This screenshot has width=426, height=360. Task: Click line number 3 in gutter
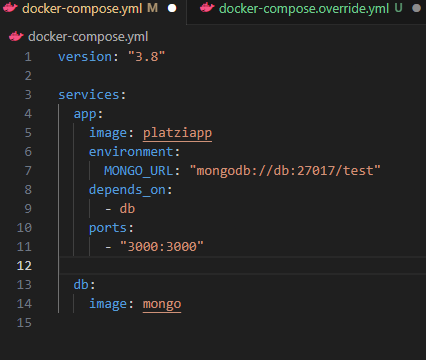tap(28, 95)
